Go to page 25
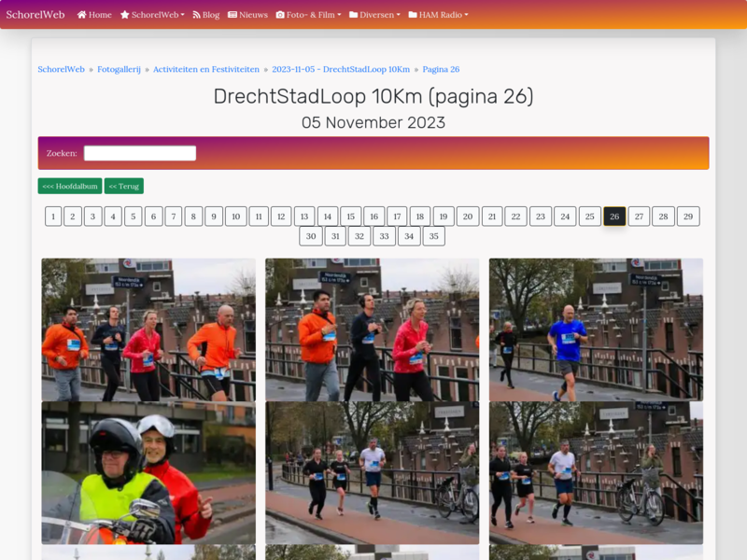 tap(590, 217)
